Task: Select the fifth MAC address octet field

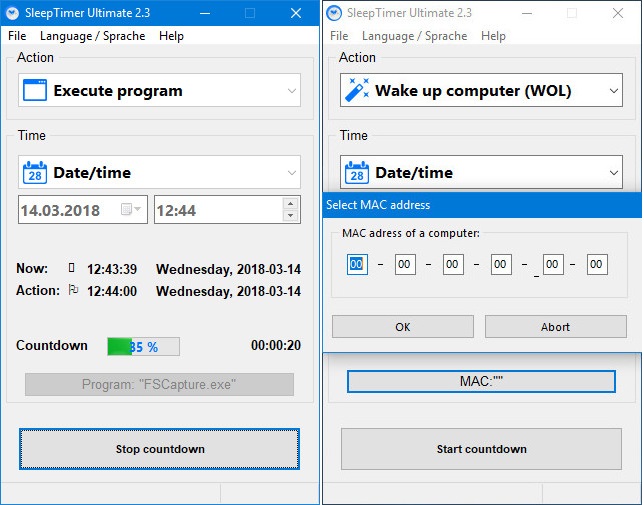Action: [x=553, y=264]
